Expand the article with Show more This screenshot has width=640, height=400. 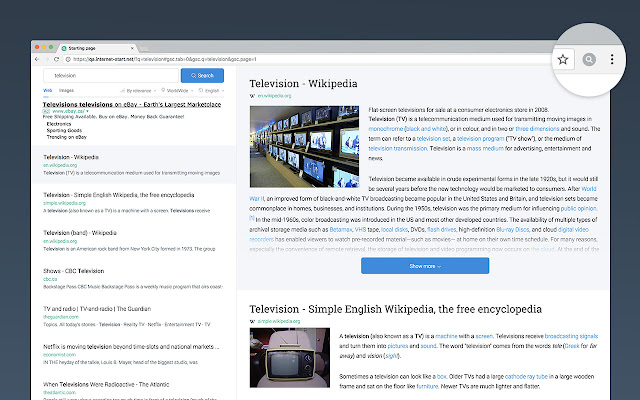424,266
